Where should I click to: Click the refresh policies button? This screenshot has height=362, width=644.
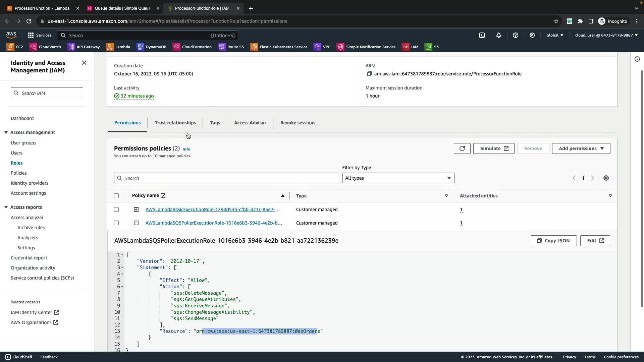point(462,148)
